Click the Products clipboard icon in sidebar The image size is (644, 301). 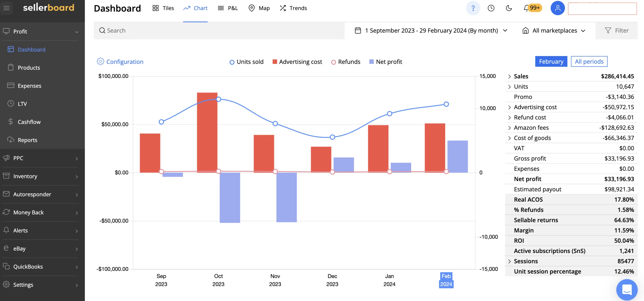[x=11, y=67]
